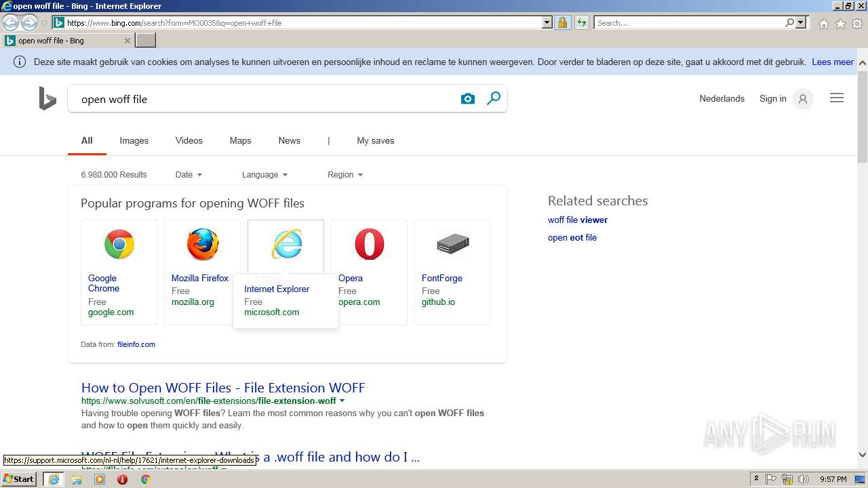Select the All search tab
The width and height of the screenshot is (868, 488).
tap(87, 141)
